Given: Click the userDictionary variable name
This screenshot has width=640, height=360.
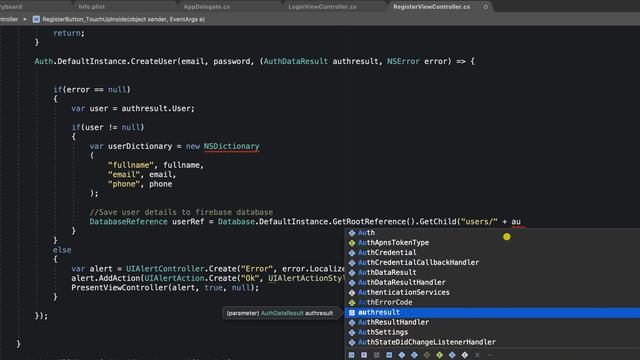Looking at the screenshot, I should 140,146.
